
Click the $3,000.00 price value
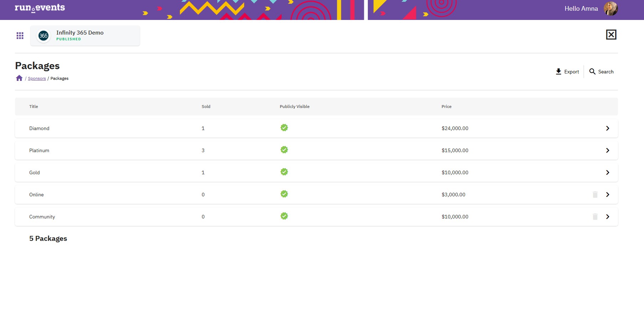click(x=453, y=195)
